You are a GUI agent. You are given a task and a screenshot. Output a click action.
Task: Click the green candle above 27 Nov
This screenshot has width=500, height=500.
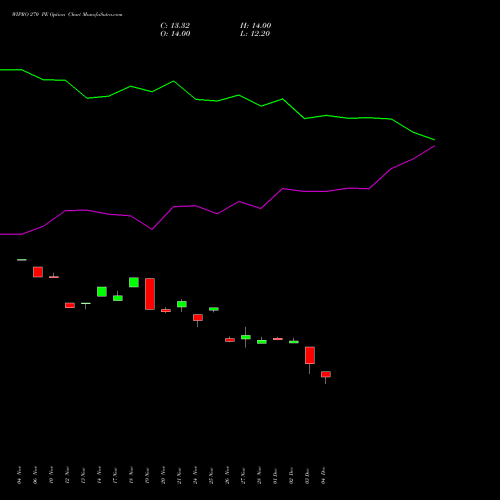[x=246, y=337]
